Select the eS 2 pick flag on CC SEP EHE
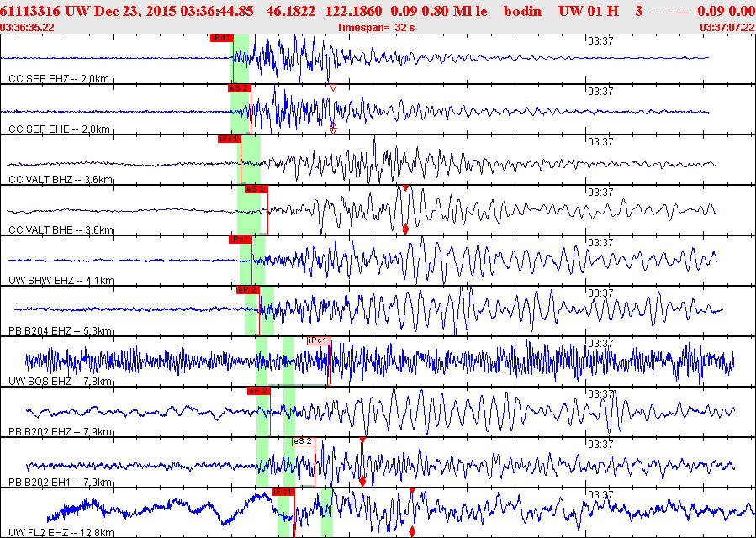Viewport: 756px width, 538px height. [x=240, y=88]
